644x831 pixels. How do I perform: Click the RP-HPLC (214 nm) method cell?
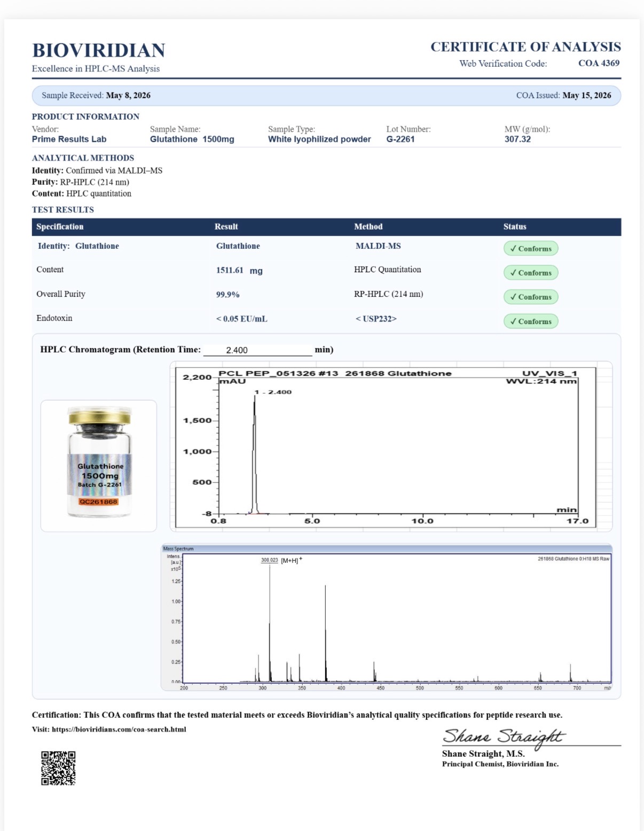click(389, 294)
